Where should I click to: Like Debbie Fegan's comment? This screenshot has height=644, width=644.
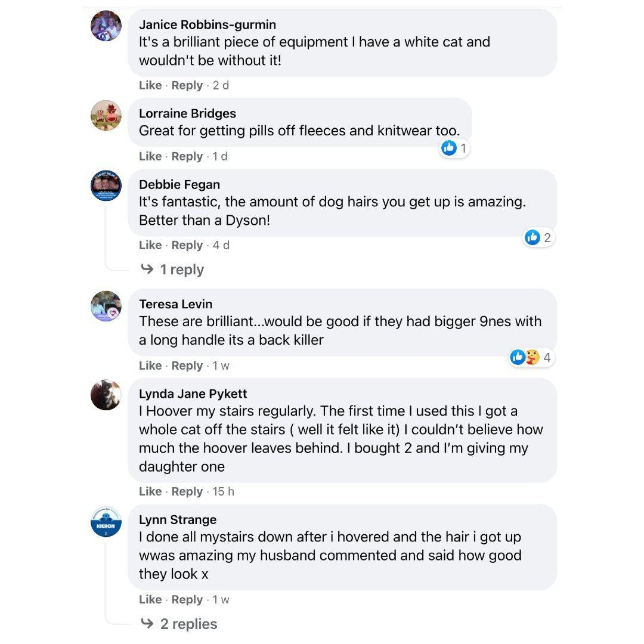point(150,245)
